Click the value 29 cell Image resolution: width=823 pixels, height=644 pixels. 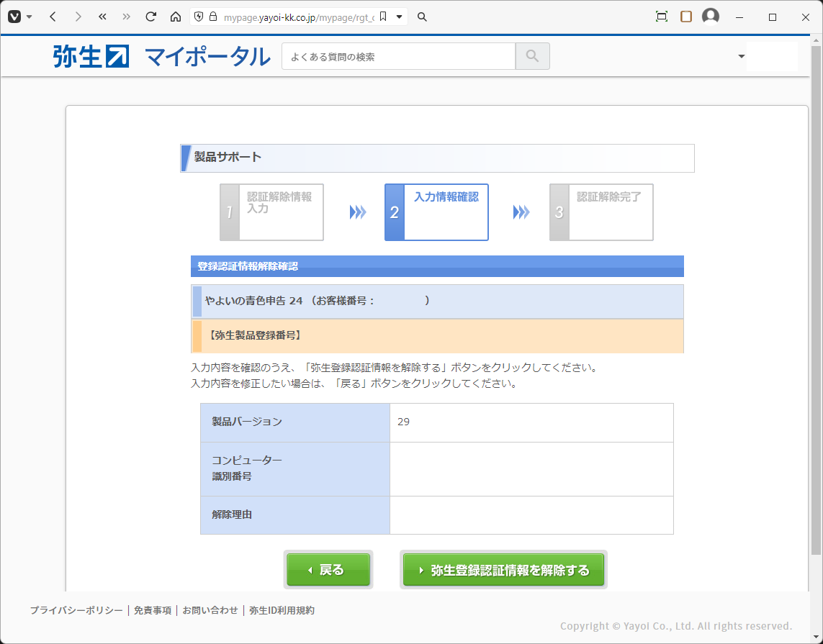tap(531, 422)
